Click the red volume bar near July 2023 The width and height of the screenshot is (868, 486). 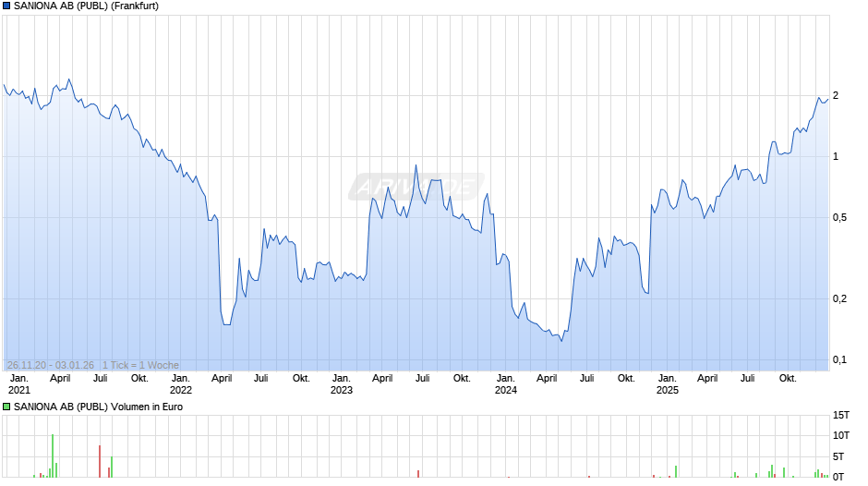[x=418, y=474]
